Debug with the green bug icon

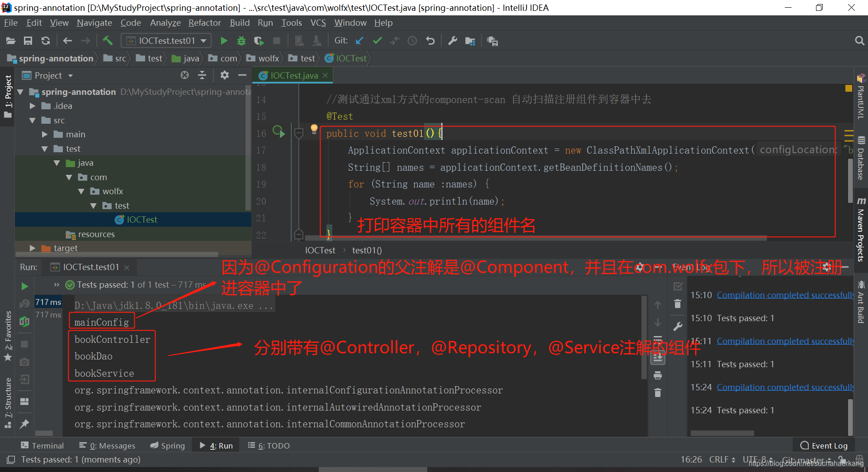241,41
